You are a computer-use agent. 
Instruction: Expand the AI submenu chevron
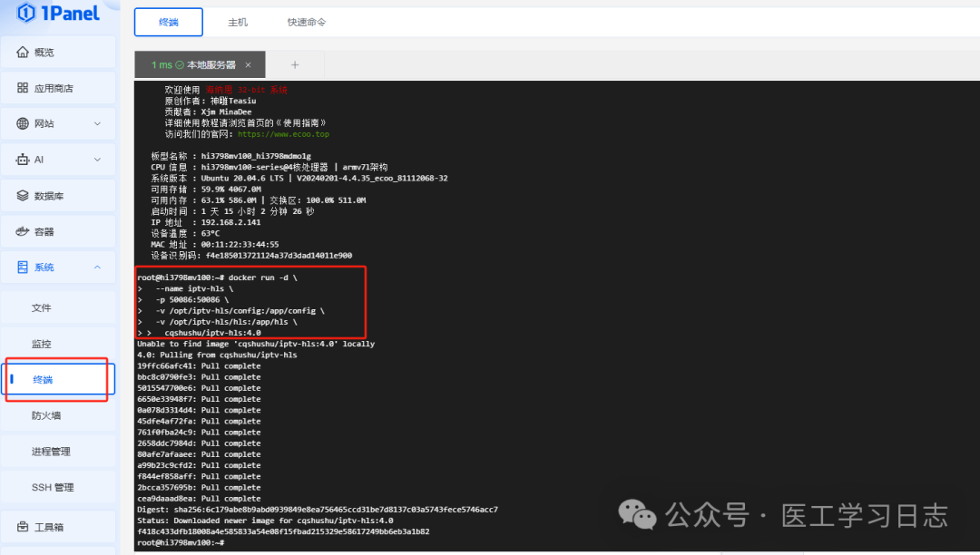coord(97,160)
